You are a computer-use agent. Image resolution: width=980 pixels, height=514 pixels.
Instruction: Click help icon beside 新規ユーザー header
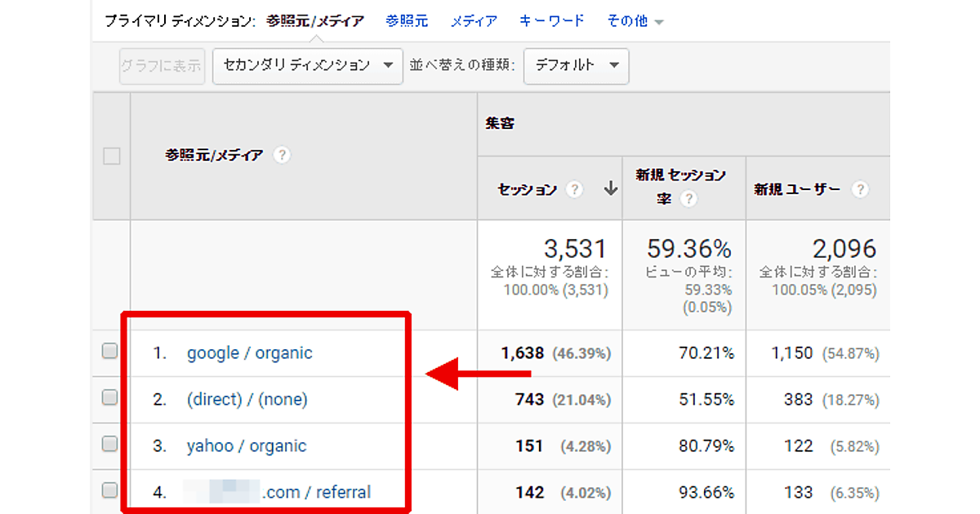(859, 189)
